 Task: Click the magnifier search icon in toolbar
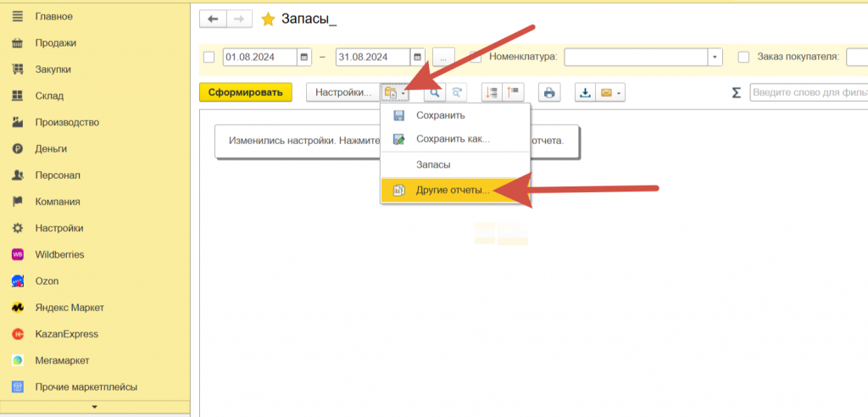pyautogui.click(x=434, y=92)
